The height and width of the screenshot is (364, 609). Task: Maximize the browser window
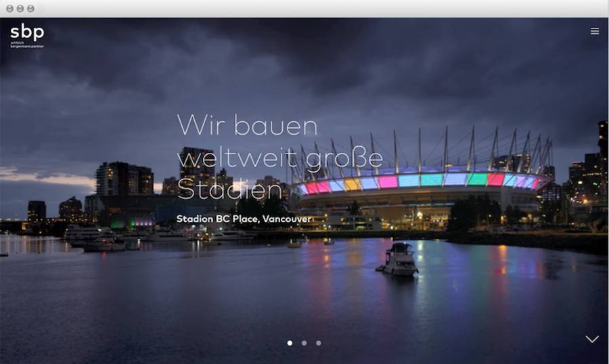[x=30, y=9]
